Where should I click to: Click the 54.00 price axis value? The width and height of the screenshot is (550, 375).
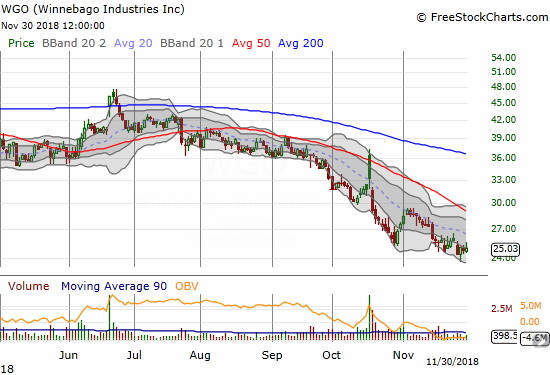[x=504, y=58]
